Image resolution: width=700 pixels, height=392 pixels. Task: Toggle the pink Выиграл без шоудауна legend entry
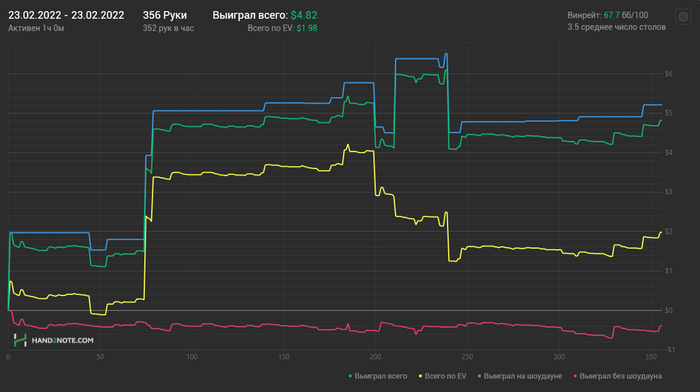(x=617, y=376)
